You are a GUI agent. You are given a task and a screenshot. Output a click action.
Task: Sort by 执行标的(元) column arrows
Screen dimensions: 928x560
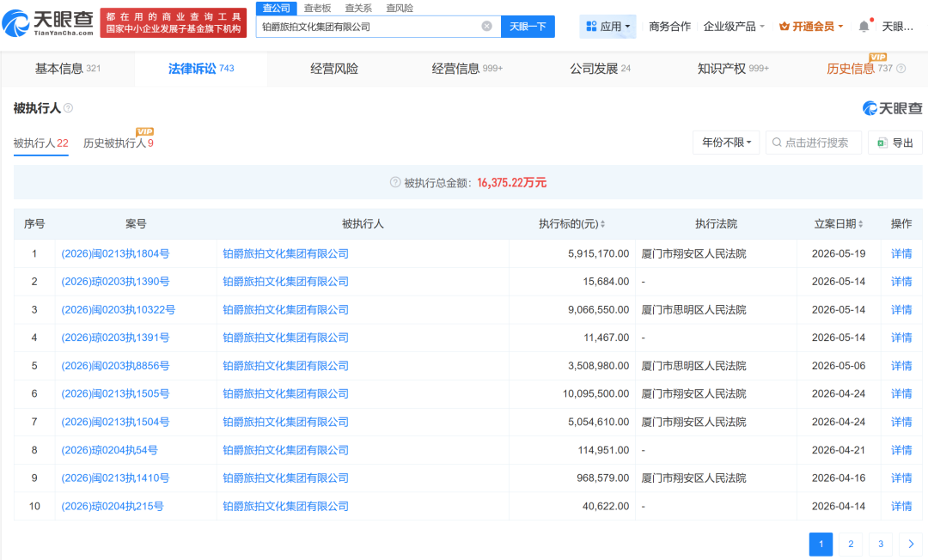coord(602,224)
